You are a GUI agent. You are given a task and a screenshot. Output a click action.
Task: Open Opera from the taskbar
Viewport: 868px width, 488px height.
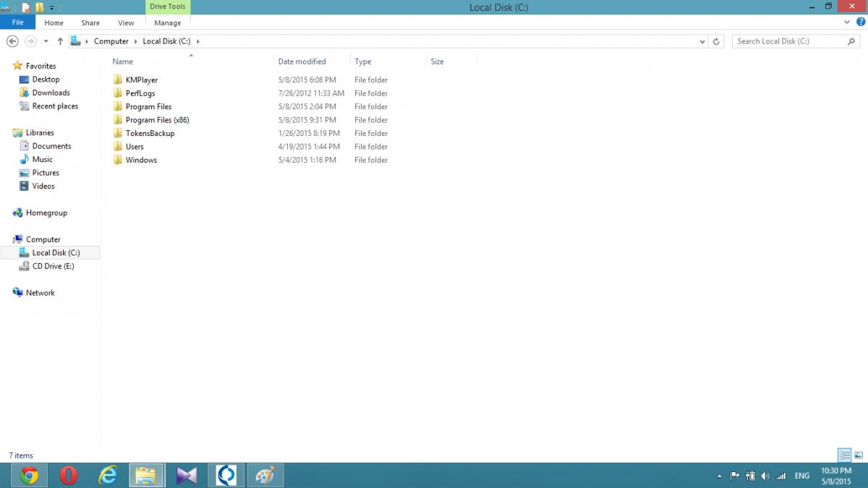(68, 475)
